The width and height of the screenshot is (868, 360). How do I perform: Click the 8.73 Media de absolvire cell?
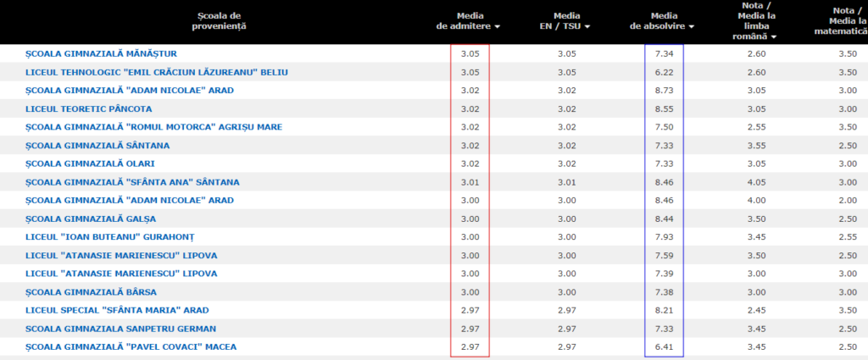664,91
